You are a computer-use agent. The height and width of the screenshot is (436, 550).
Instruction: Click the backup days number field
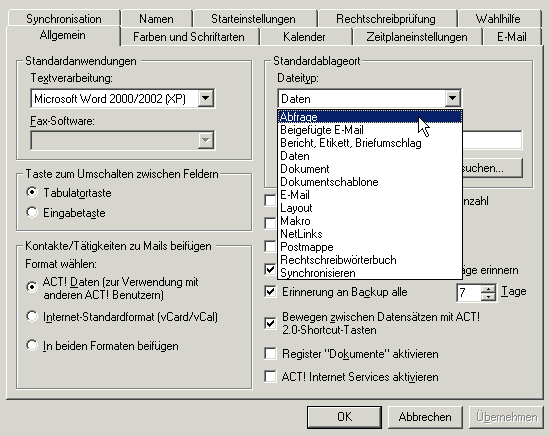coord(469,293)
